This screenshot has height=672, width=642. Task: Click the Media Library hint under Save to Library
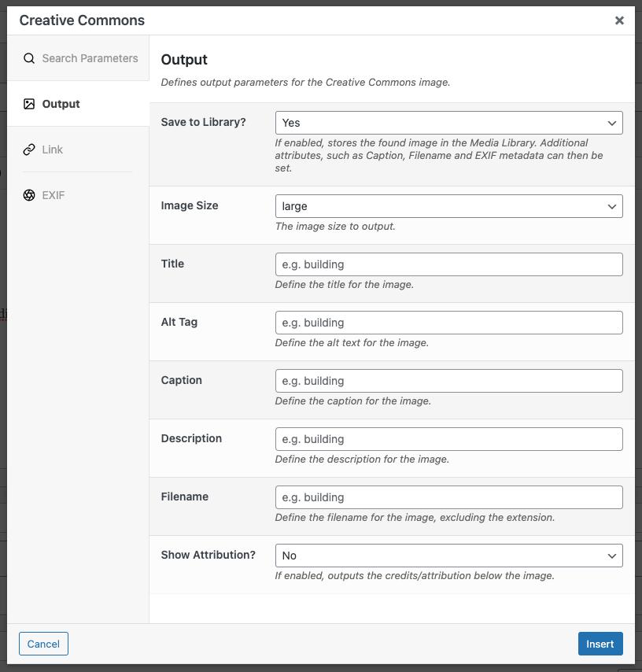pyautogui.click(x=439, y=155)
